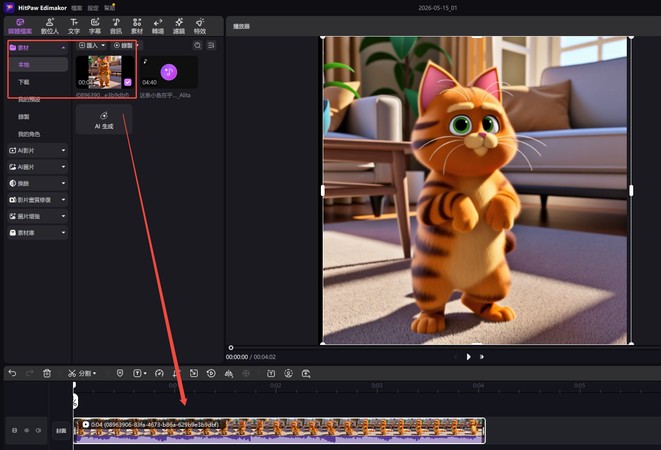Click the list view/sort icon in media panel
661x450 pixels.
211,46
